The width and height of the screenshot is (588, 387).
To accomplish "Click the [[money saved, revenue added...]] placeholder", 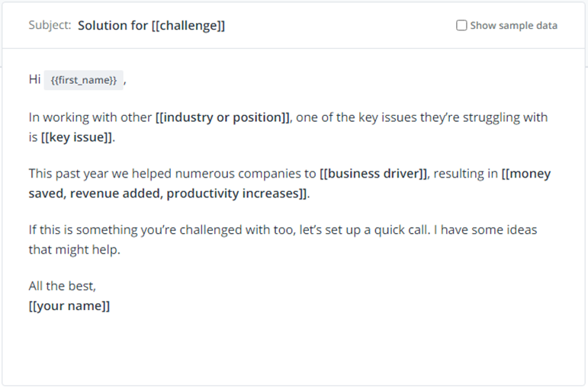I will point(290,184).
